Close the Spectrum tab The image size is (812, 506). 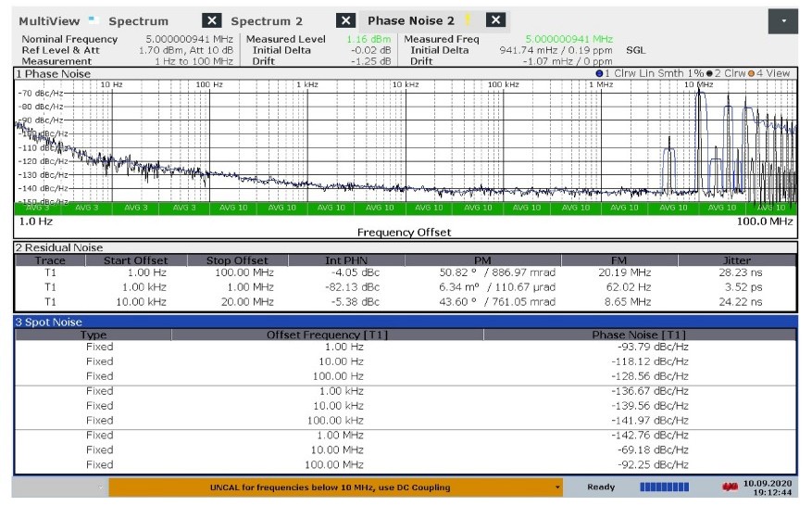click(212, 20)
